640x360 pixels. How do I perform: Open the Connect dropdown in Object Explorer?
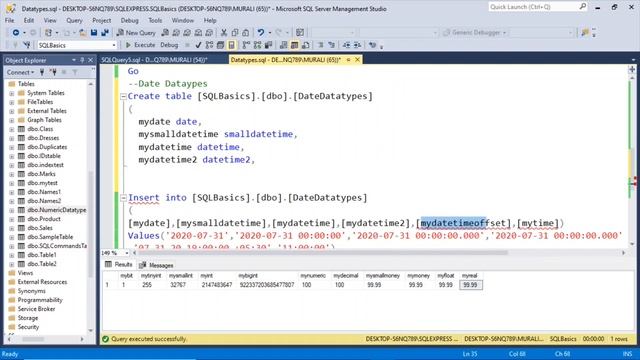click(x=20, y=72)
